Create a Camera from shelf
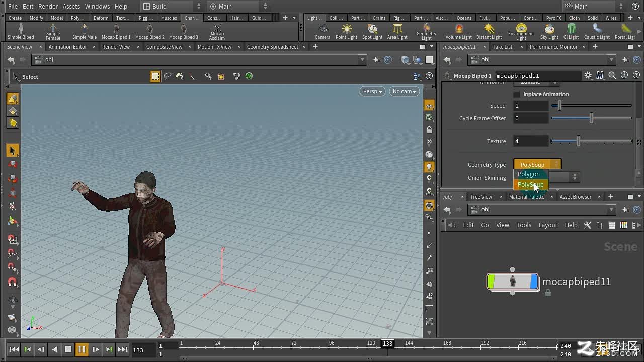 tap(323, 31)
